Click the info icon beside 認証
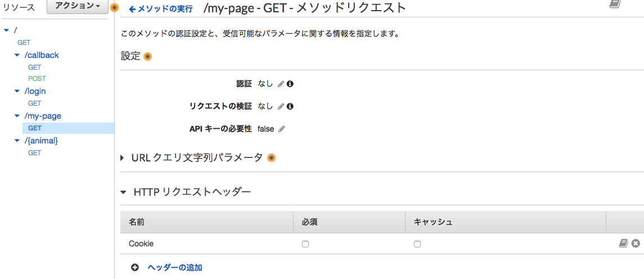This screenshot has width=644, height=279. pyautogui.click(x=290, y=84)
